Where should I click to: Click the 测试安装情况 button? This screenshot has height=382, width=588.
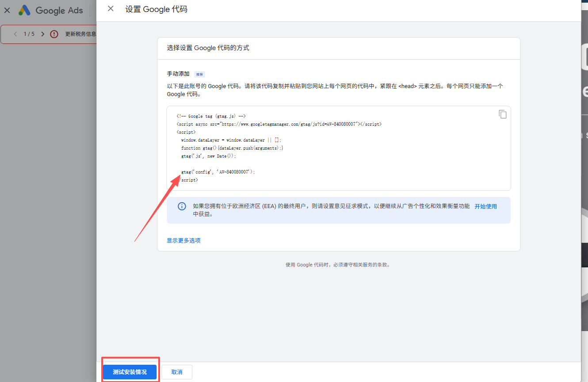tap(130, 372)
